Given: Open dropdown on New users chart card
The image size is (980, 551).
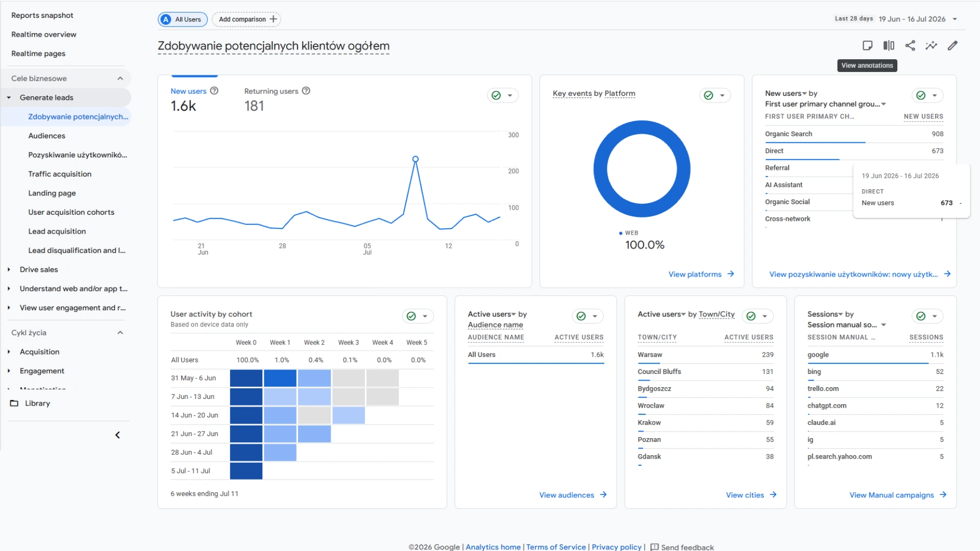Looking at the screenshot, I should click(510, 95).
